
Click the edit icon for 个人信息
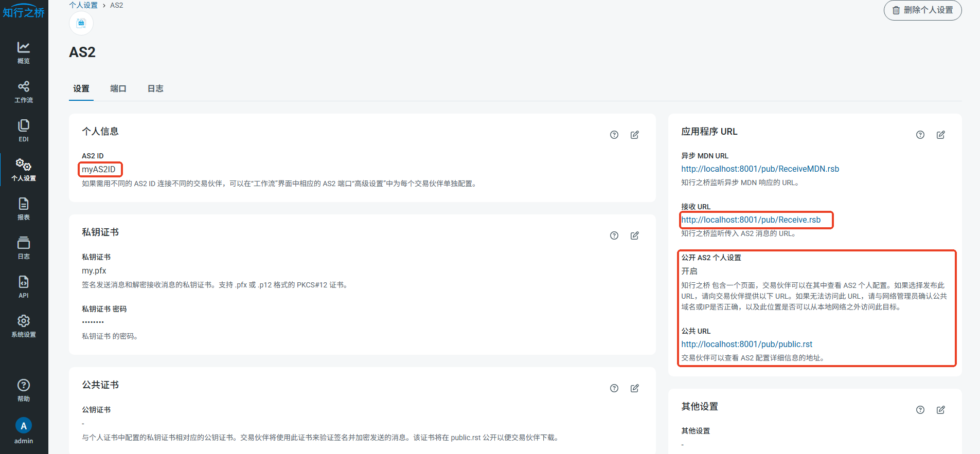pos(634,135)
